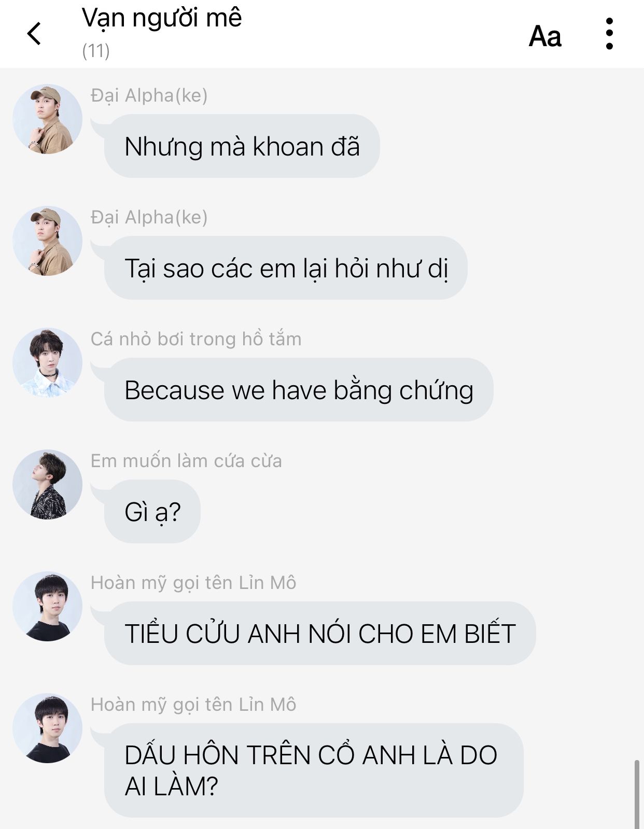This screenshot has height=829, width=644.
Task: Tap the (11) member count
Action: [96, 51]
